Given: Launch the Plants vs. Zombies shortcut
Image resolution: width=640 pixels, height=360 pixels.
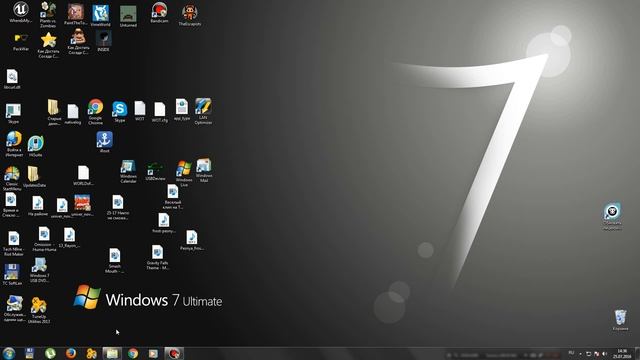Looking at the screenshot, I should (x=48, y=13).
